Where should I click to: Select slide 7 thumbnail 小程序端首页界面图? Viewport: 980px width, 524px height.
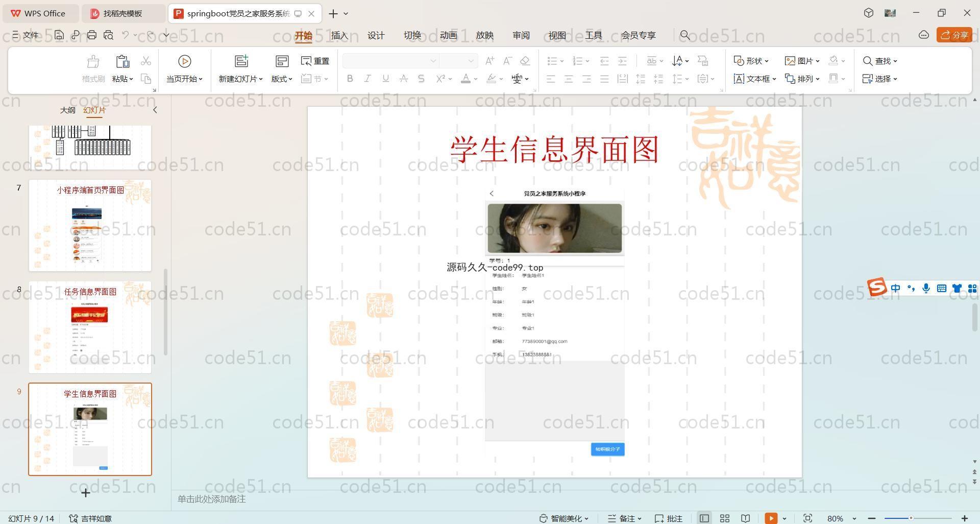pos(90,225)
